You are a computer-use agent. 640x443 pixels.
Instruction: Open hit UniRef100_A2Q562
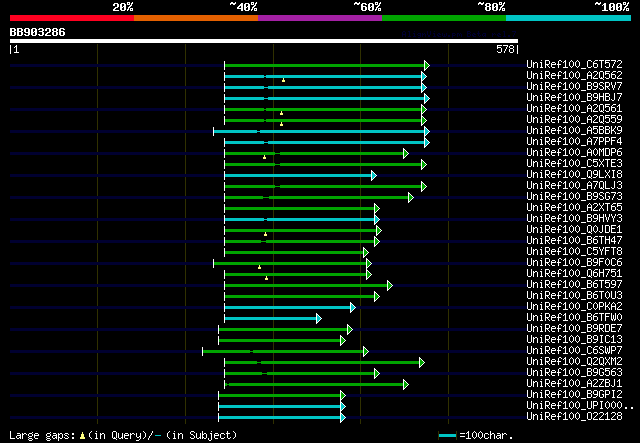coord(574,75)
